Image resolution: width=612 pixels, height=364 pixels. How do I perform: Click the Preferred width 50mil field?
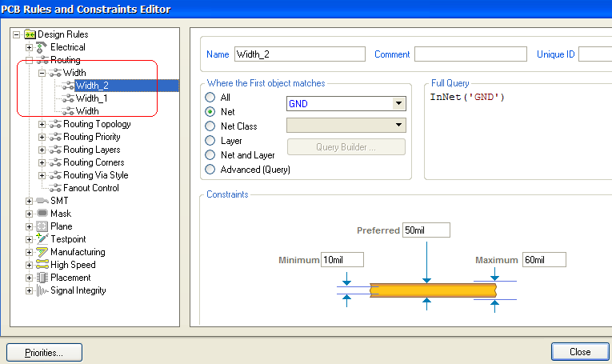[x=426, y=230]
